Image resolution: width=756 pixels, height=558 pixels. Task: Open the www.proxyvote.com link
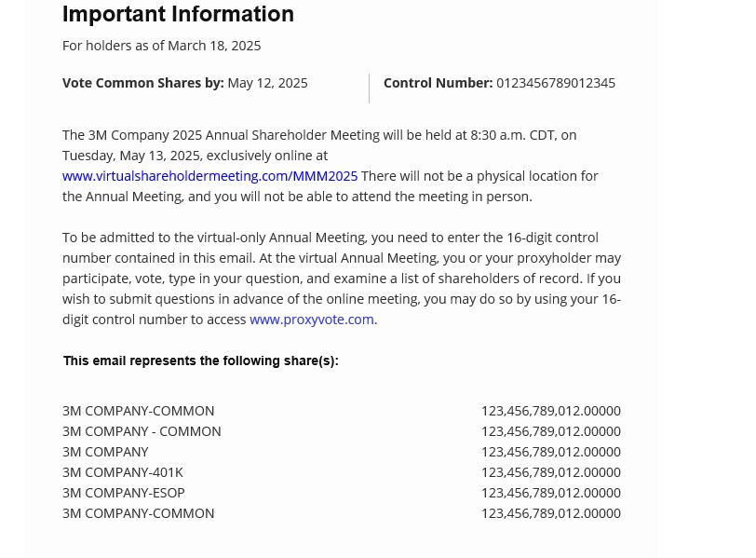[311, 320]
